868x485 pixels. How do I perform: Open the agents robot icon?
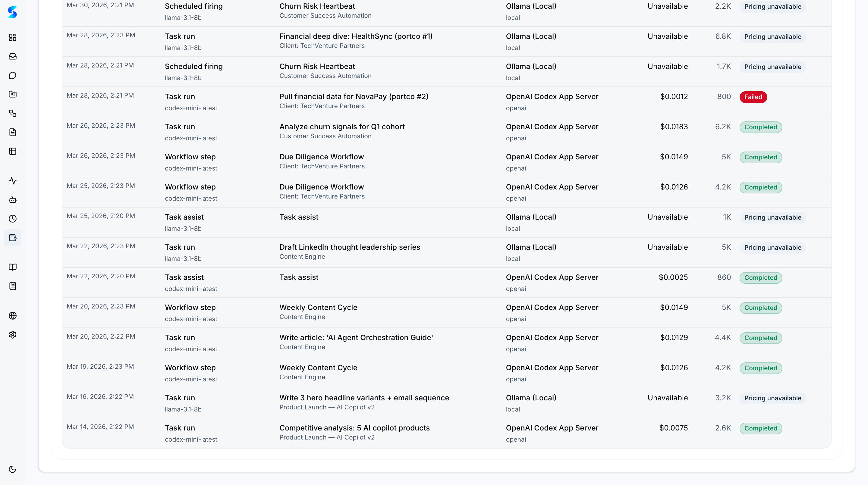coord(12,200)
